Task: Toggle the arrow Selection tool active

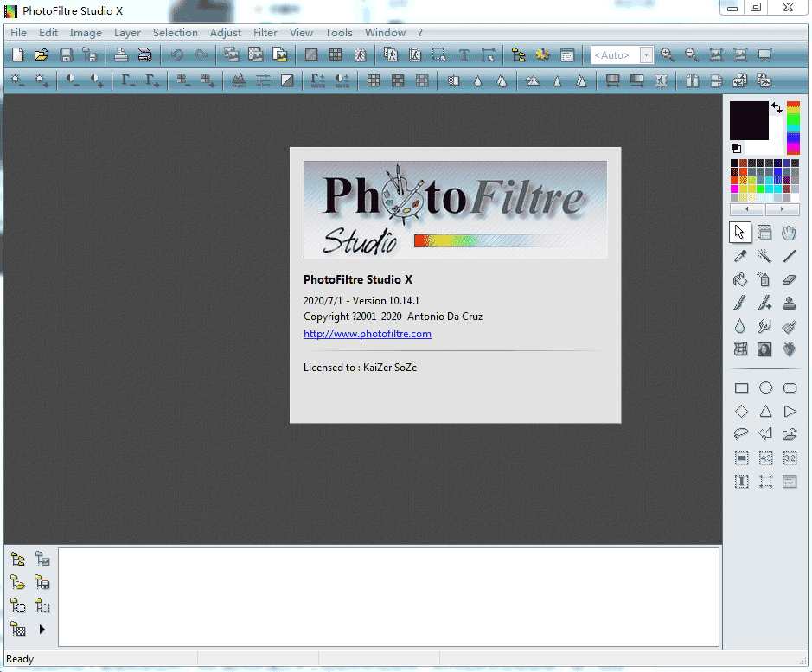Action: pos(739,232)
